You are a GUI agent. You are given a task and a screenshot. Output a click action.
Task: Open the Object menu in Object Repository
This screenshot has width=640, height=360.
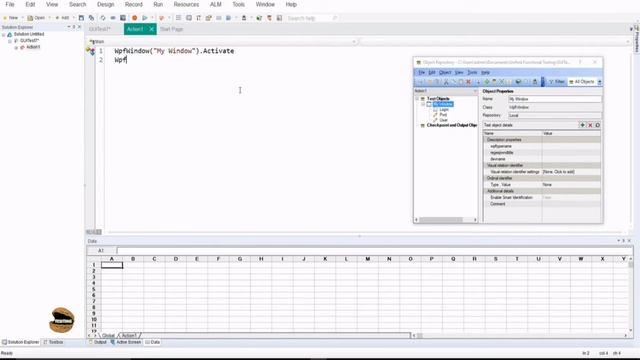tap(445, 72)
